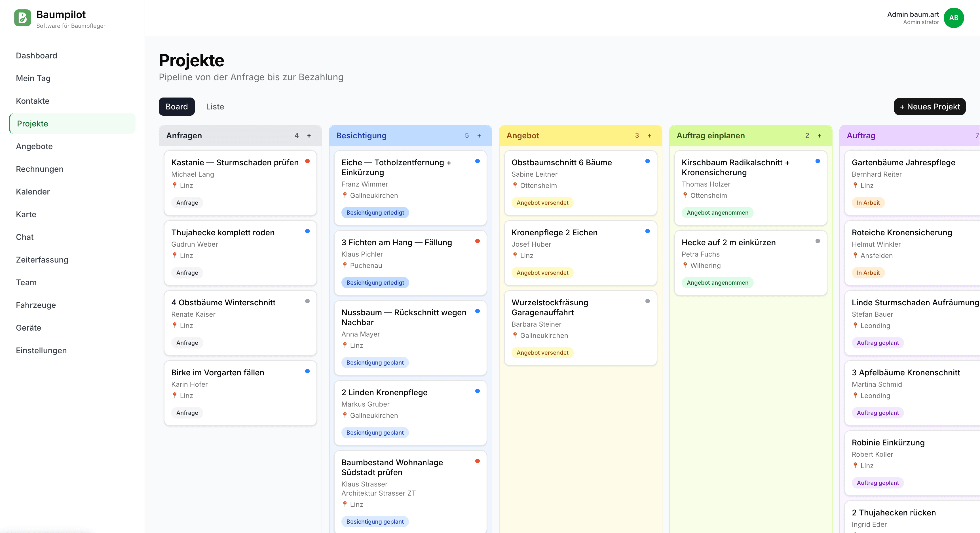Click In Arbeit tag on Roteiche Kronensicherung

(868, 273)
